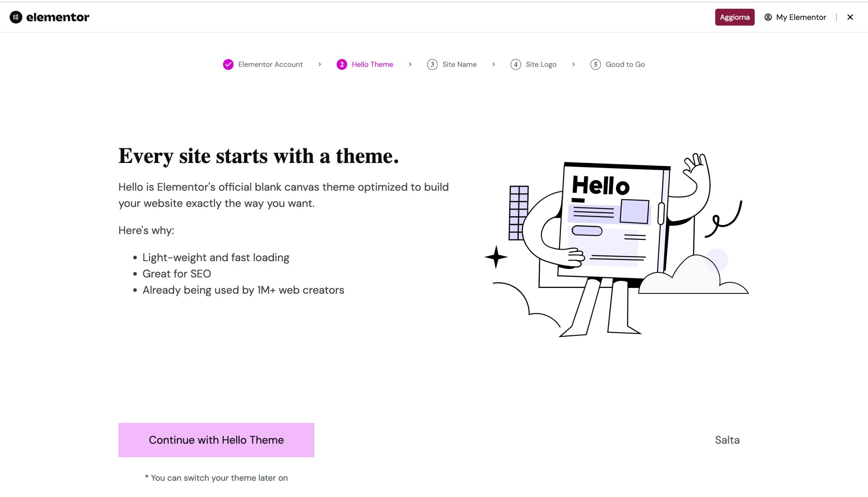The image size is (868, 497).
Task: Select the Good to Go step label
Action: coord(625,64)
